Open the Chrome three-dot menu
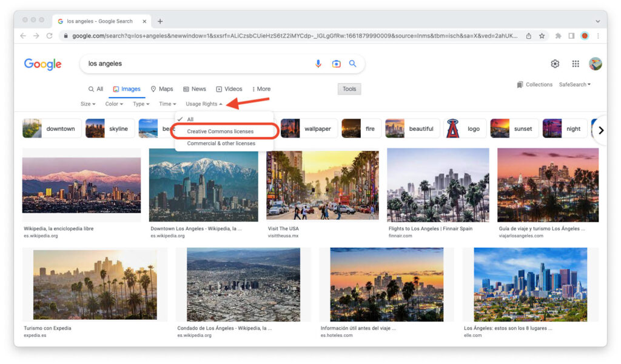This screenshot has width=621, height=364. 598,36
